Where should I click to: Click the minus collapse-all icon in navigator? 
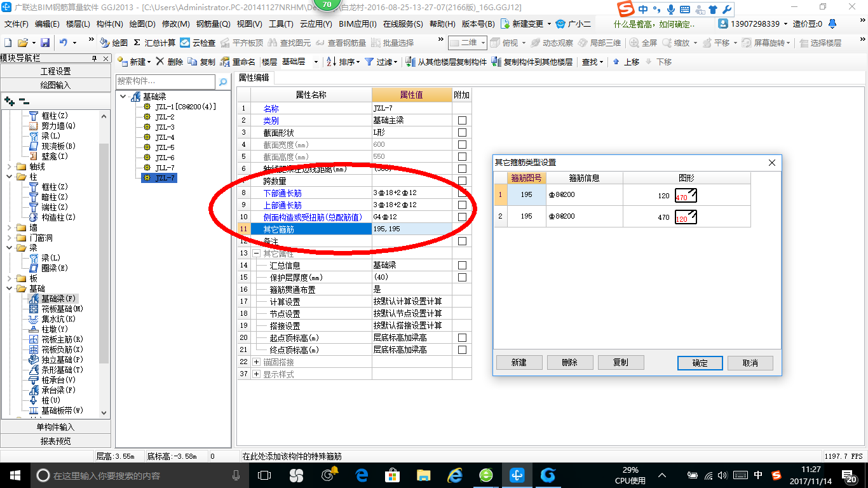coord(24,100)
